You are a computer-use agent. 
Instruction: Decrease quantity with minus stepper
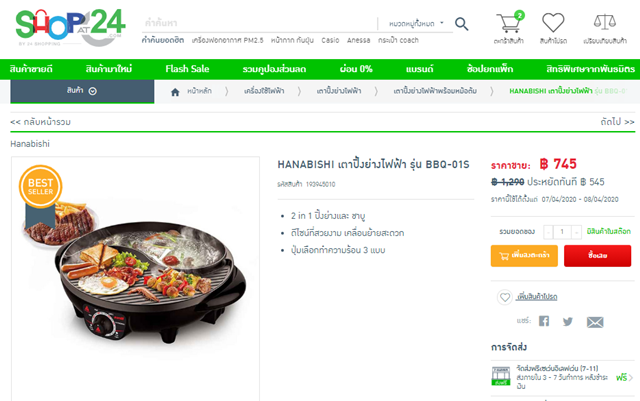[548, 232]
